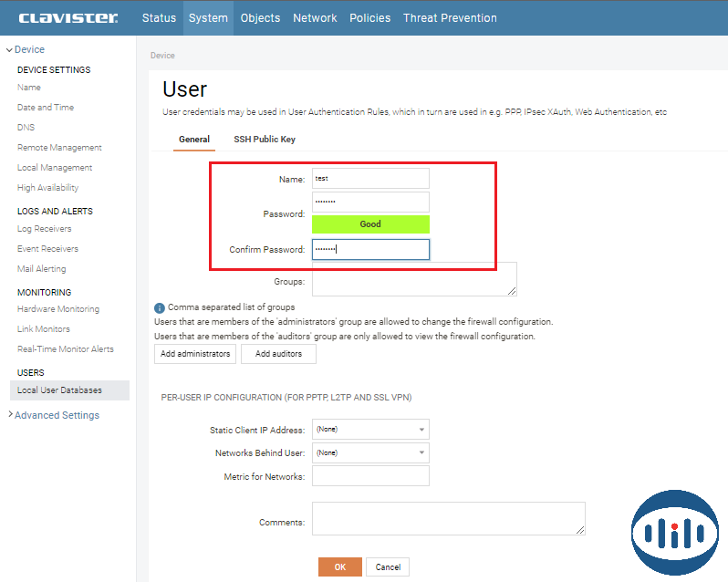Open Remote Management in sidebar

coord(59,148)
